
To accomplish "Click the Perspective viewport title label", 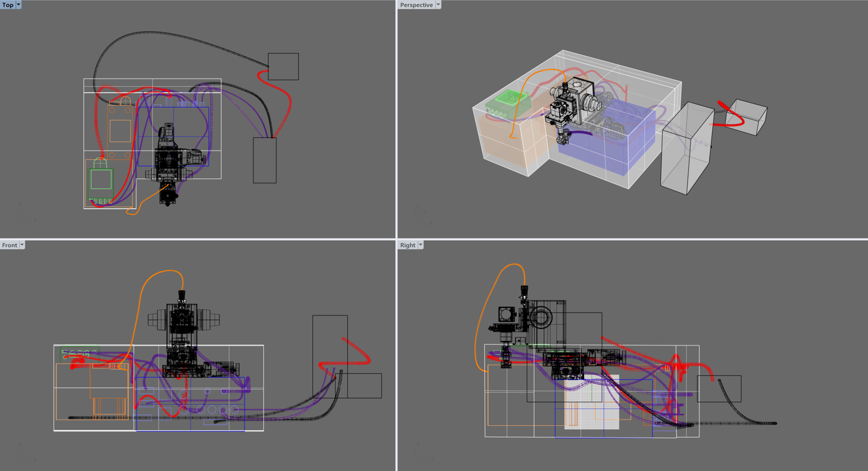I will [x=416, y=5].
